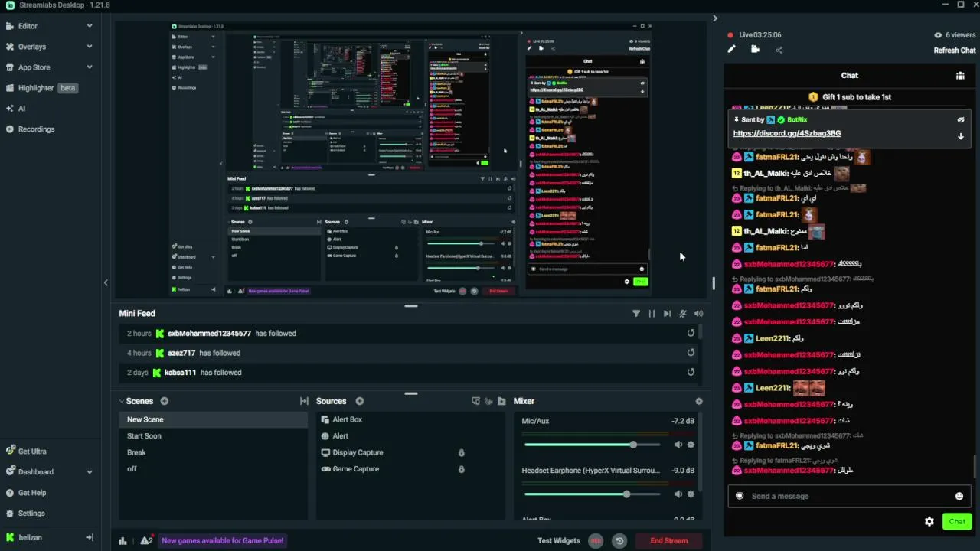Toggle lock on Game Capture source

tap(461, 469)
